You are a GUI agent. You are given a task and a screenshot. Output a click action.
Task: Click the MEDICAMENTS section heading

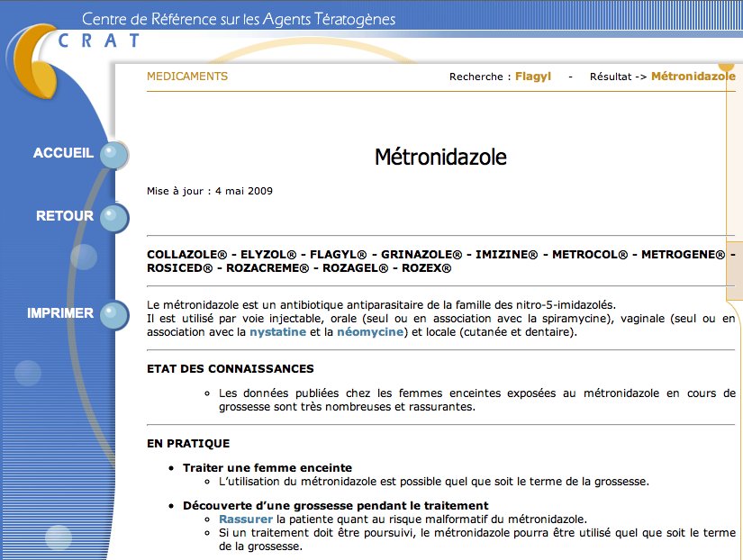[187, 77]
